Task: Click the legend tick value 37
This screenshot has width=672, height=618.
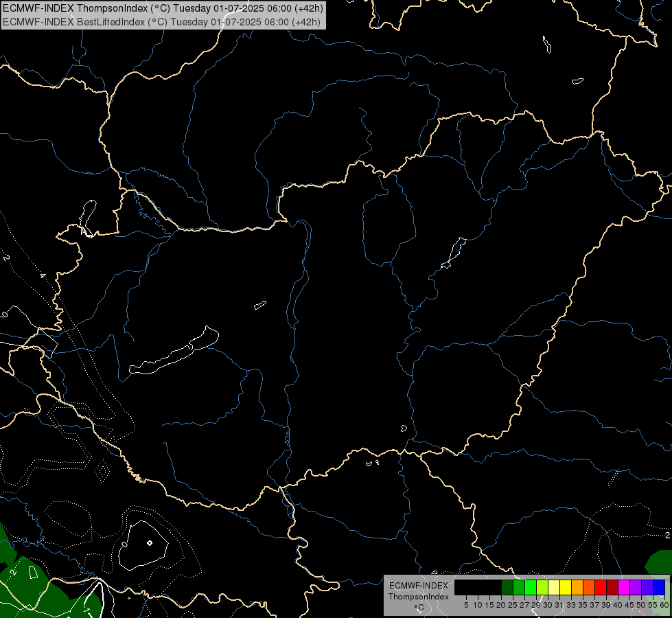Action: [594, 605]
